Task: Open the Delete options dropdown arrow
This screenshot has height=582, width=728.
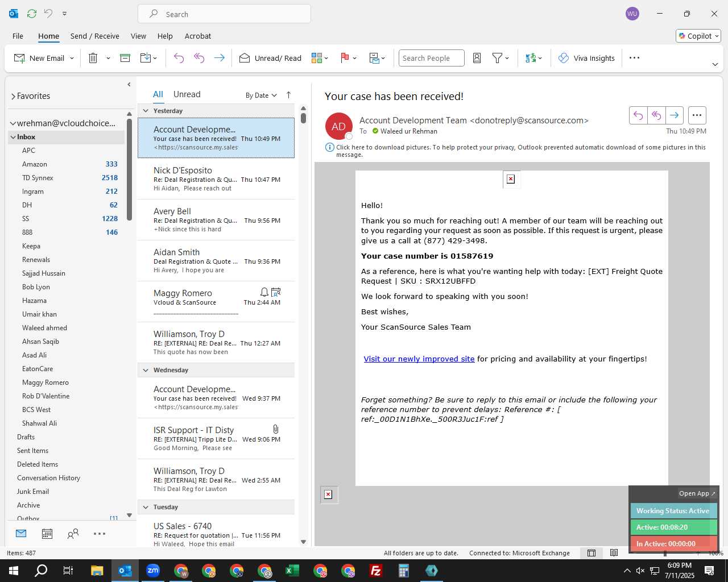Action: tap(108, 58)
